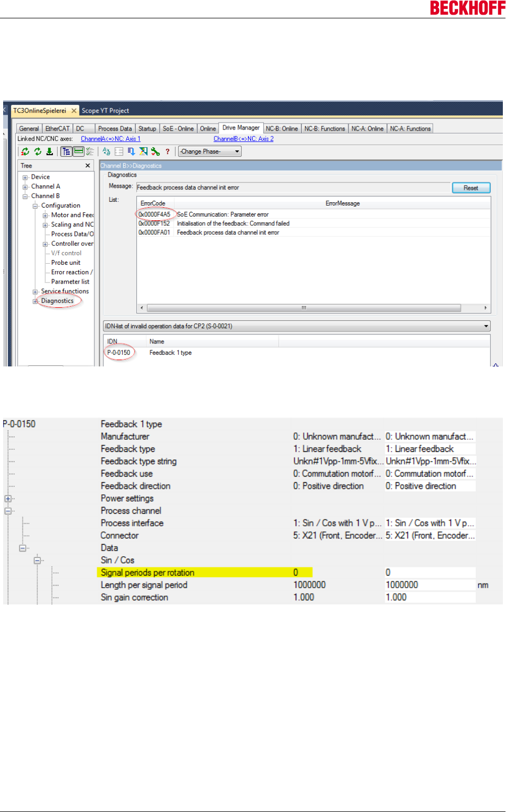Screen dimensions: 506x812
Task: Open the NC-A: Functions tab
Action: pos(411,128)
